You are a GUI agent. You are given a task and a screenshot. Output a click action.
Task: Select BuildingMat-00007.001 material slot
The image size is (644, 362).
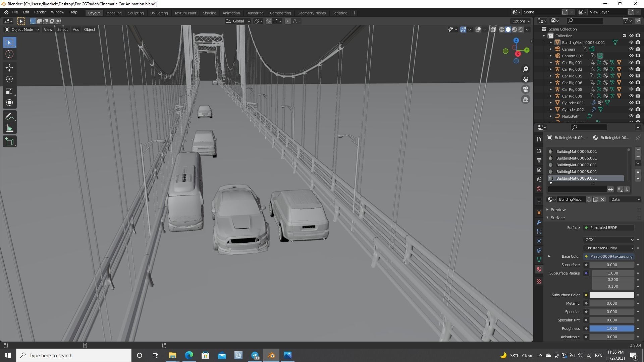(586, 165)
